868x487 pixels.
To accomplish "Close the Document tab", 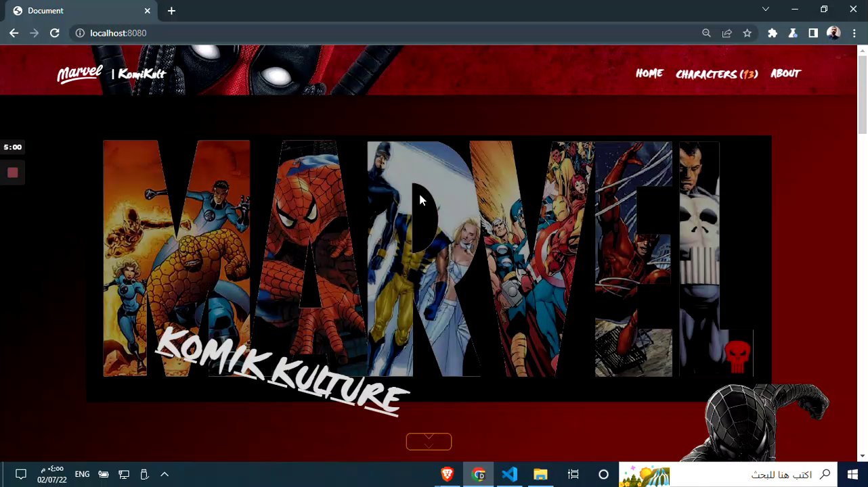I will 148,11.
